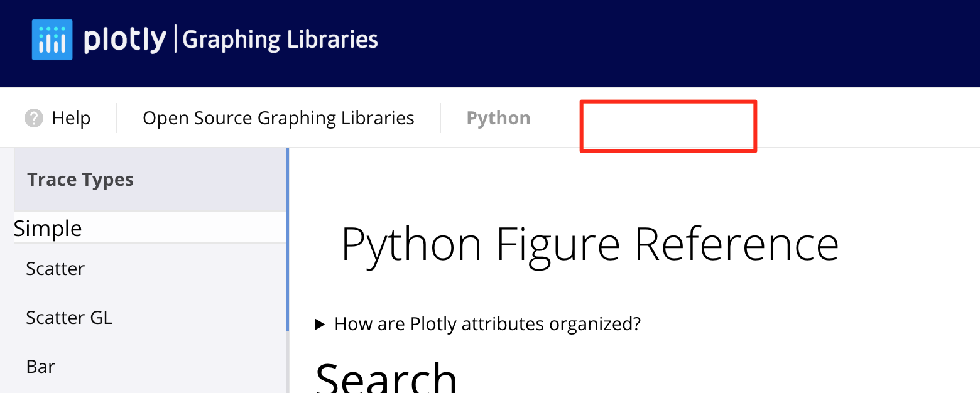Open Help via the question mark icon

pos(33,117)
